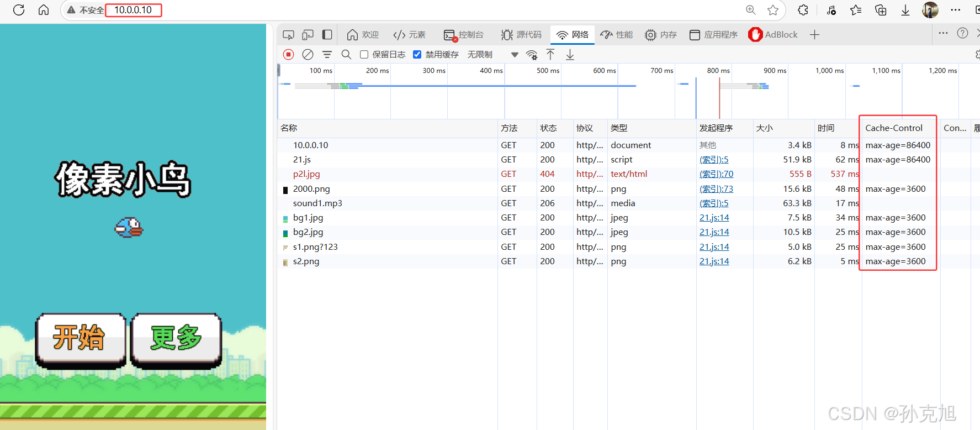Open the 源代码 tab
The height and width of the screenshot is (430, 980).
pos(521,35)
